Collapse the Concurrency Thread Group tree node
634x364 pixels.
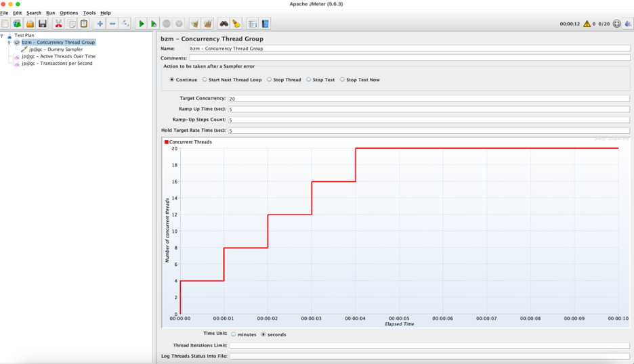point(9,43)
